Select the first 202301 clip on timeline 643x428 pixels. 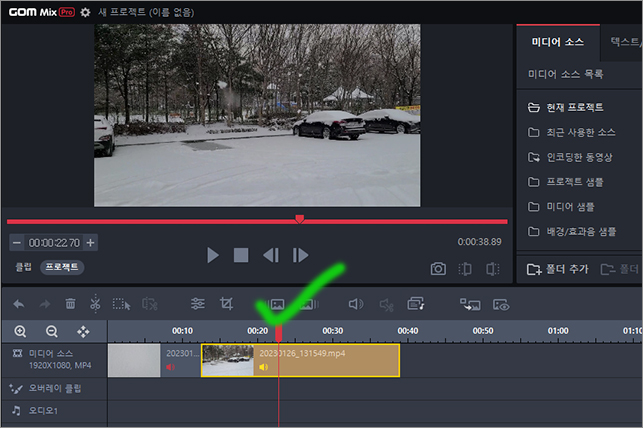(x=154, y=360)
